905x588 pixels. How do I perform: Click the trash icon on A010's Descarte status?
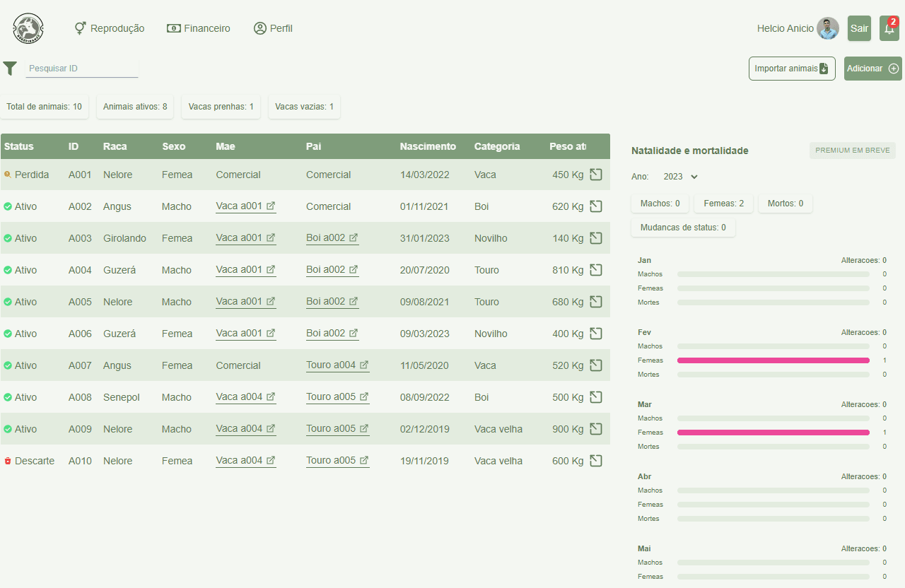[7, 460]
